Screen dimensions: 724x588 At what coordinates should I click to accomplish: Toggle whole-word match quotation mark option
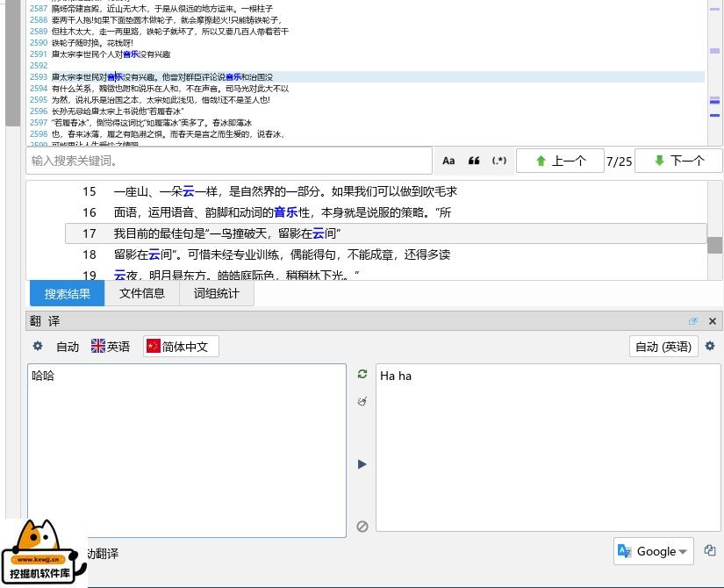coord(474,161)
